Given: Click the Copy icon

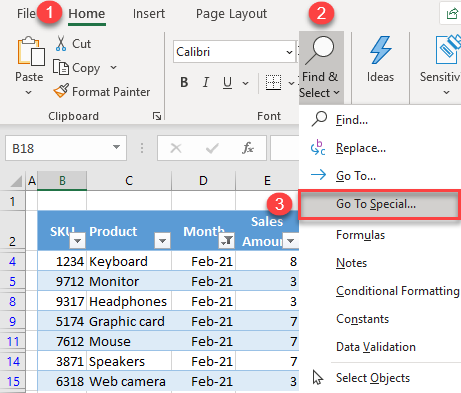Looking at the screenshot, I should pyautogui.click(x=61, y=67).
